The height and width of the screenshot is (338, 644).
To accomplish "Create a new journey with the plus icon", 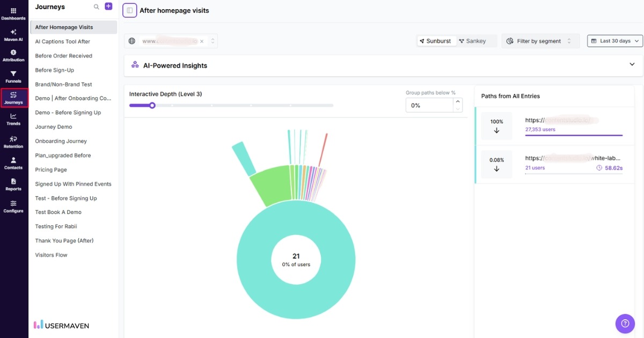I will tap(108, 6).
